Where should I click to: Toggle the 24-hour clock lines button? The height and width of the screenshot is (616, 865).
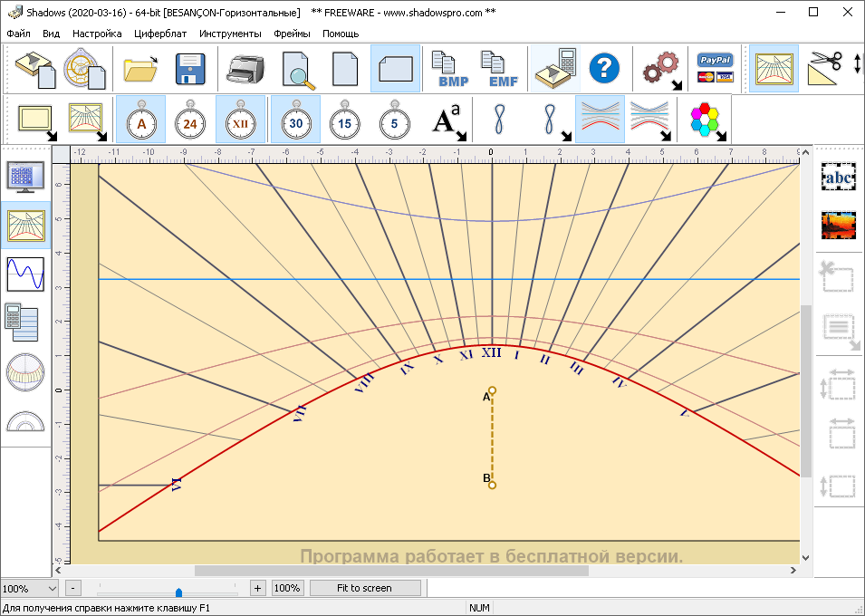pyautogui.click(x=190, y=120)
